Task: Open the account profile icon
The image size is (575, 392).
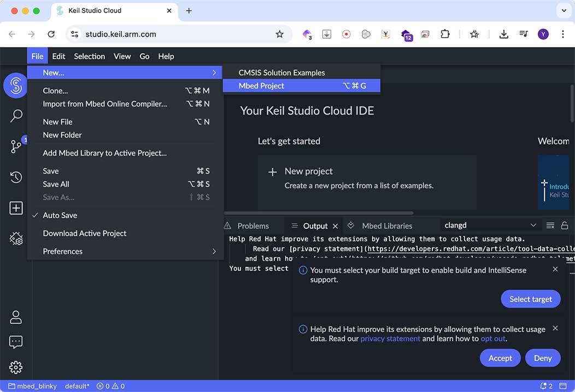Action: (16, 317)
